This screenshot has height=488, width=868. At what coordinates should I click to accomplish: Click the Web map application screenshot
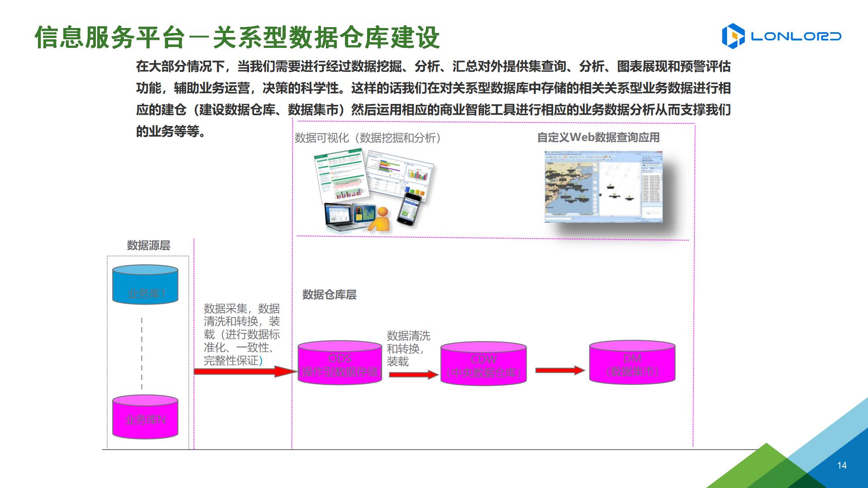click(x=604, y=187)
